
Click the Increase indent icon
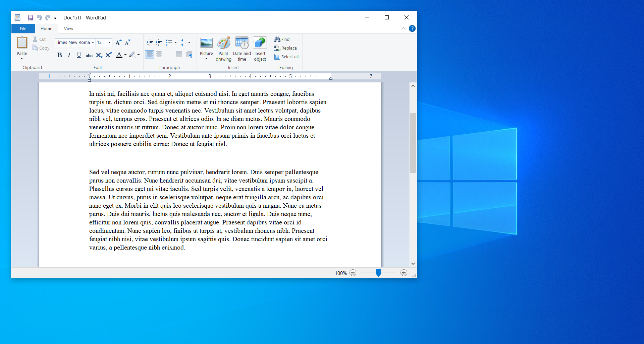click(159, 43)
